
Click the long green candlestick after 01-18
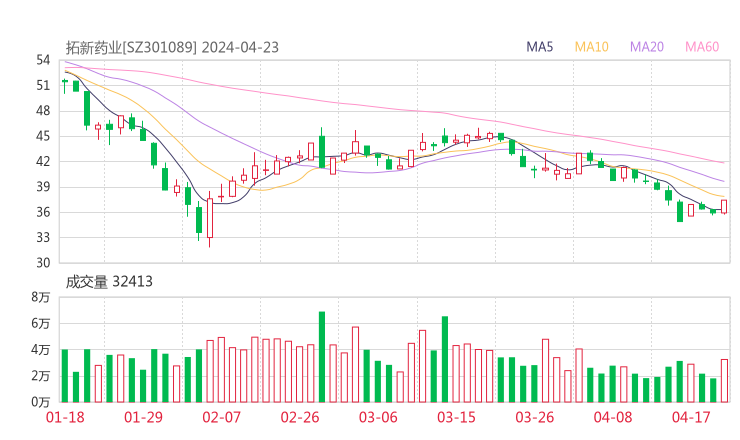pyautogui.click(x=87, y=109)
